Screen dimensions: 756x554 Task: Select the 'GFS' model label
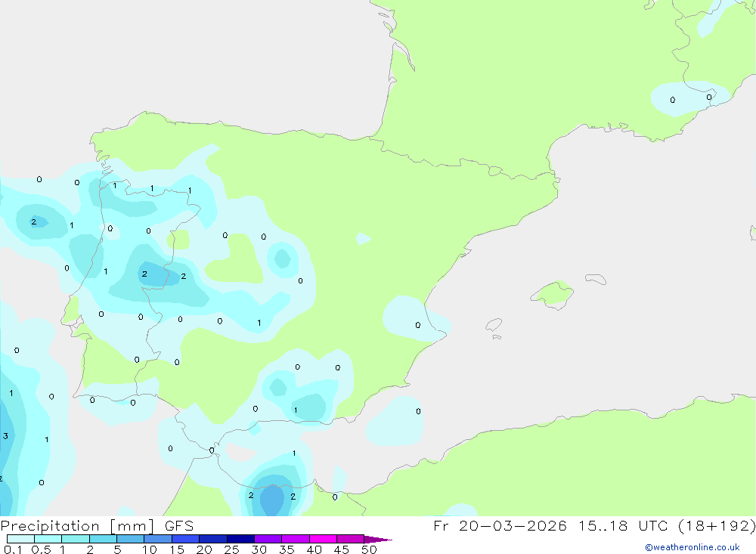point(179,526)
